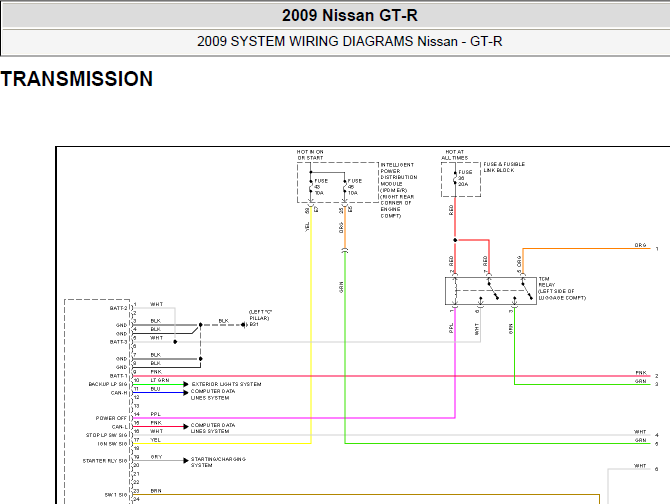
Task: Click the STARTER RLY SIG pin label
Action: [105, 461]
